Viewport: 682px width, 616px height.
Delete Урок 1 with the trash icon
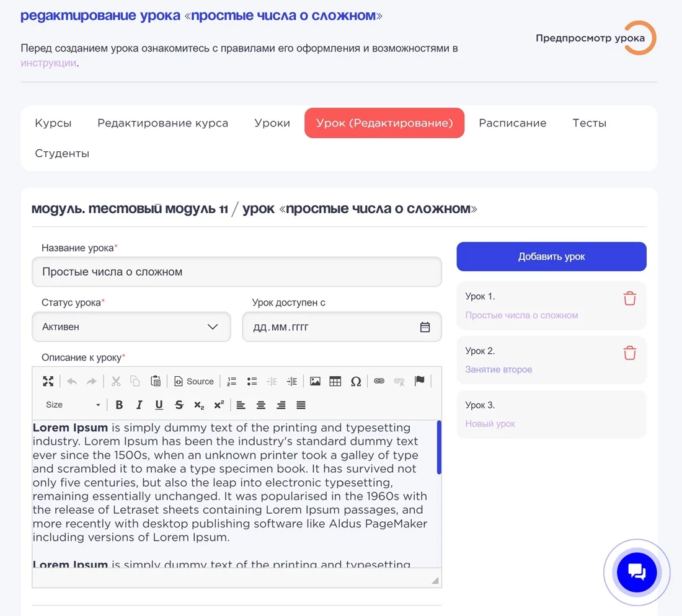point(629,298)
